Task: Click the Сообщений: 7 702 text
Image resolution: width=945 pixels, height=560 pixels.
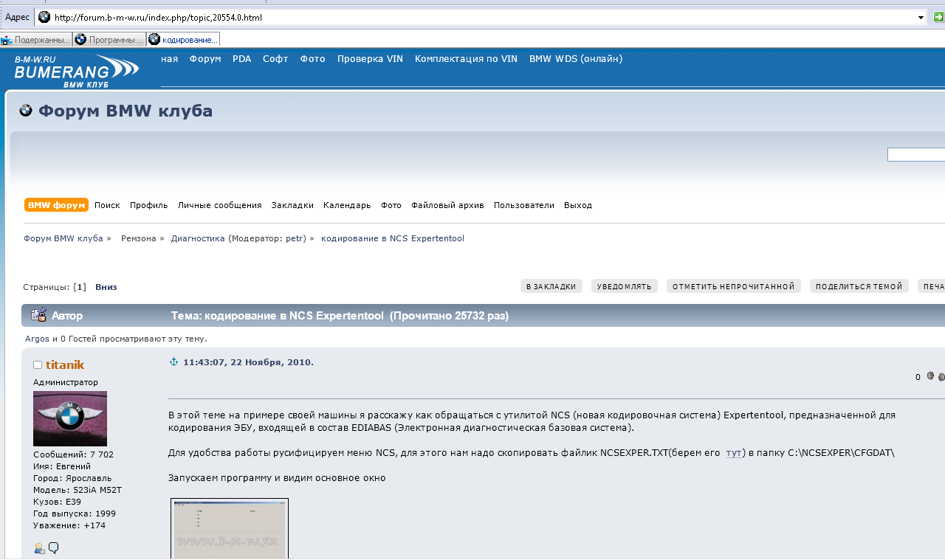Action: pos(73,454)
